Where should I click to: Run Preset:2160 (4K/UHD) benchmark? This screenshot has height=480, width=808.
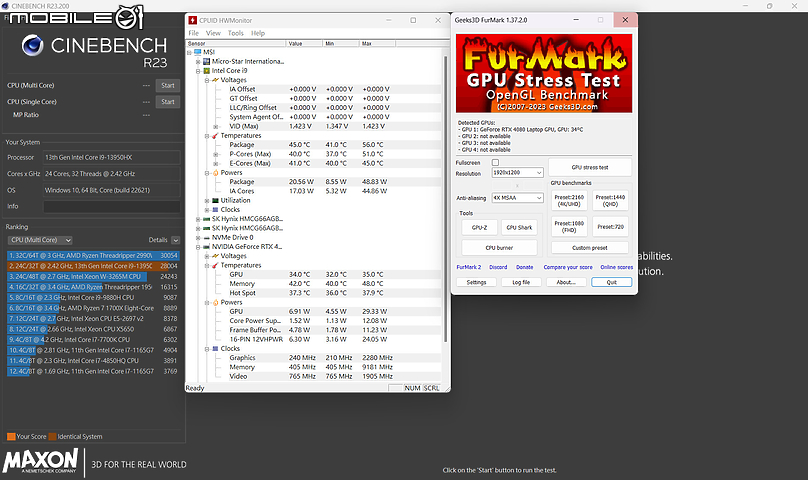[569, 201]
